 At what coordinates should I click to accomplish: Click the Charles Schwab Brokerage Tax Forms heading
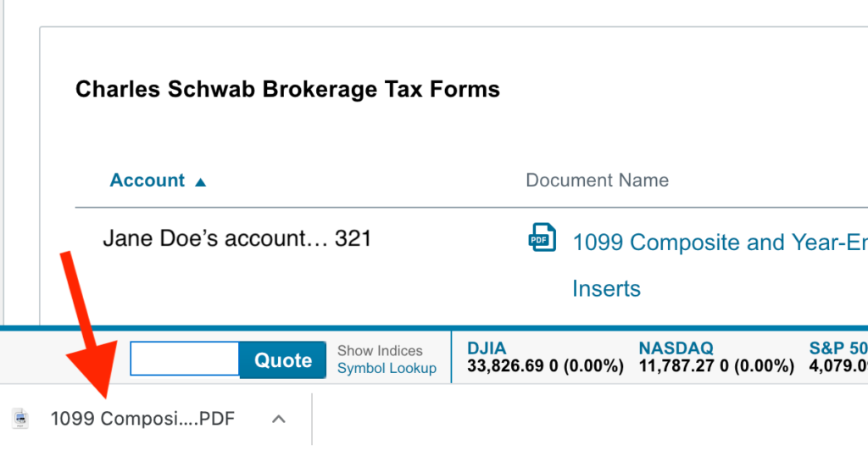pyautogui.click(x=287, y=89)
